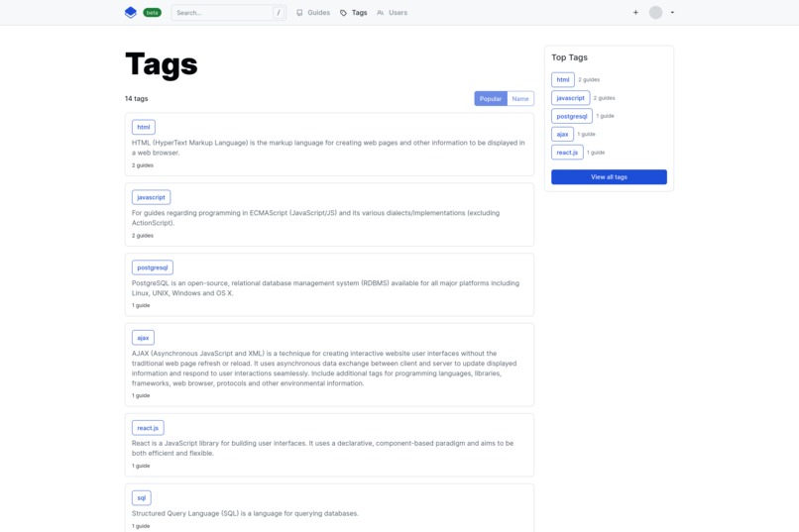This screenshot has width=799, height=532.
Task: Click the people icon beside Users
Action: coord(380,13)
